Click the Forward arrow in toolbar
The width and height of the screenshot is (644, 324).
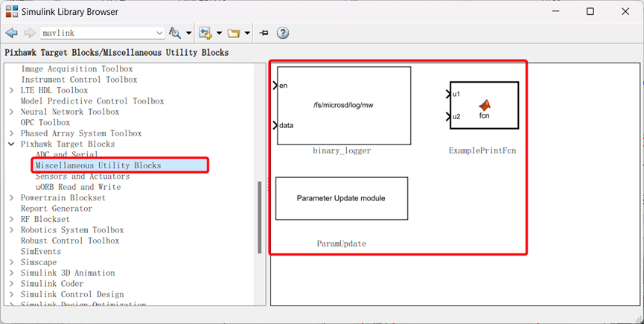pos(30,33)
